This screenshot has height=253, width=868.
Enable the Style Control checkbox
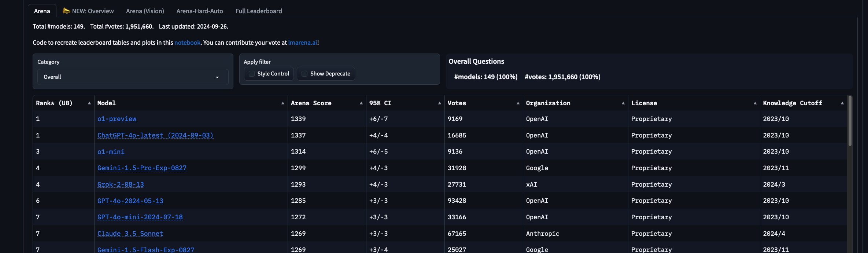click(252, 74)
